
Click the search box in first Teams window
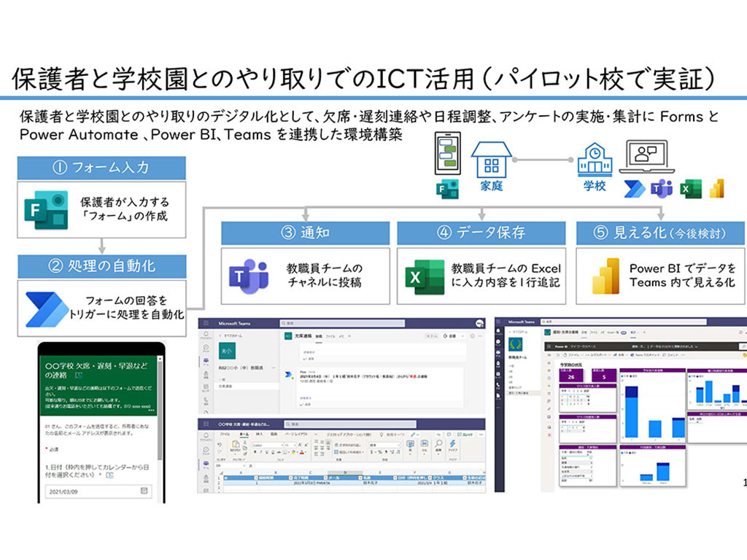(342, 323)
